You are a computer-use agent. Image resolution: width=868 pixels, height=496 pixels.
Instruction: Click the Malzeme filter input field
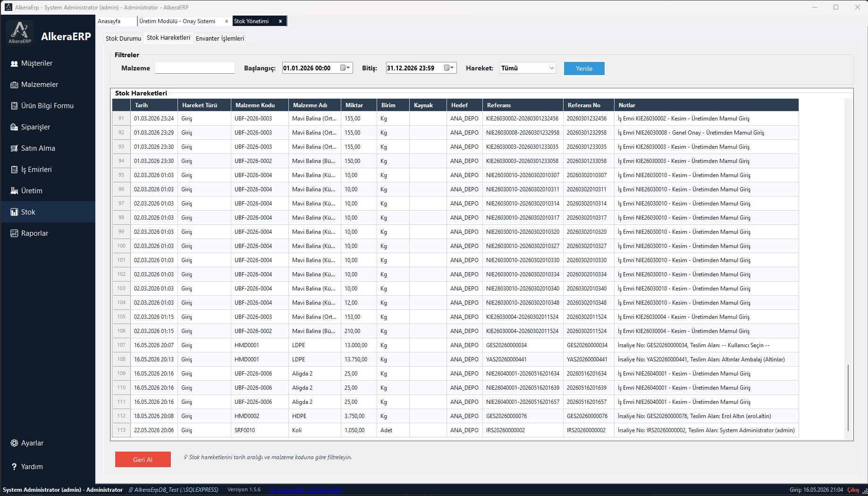(195, 68)
